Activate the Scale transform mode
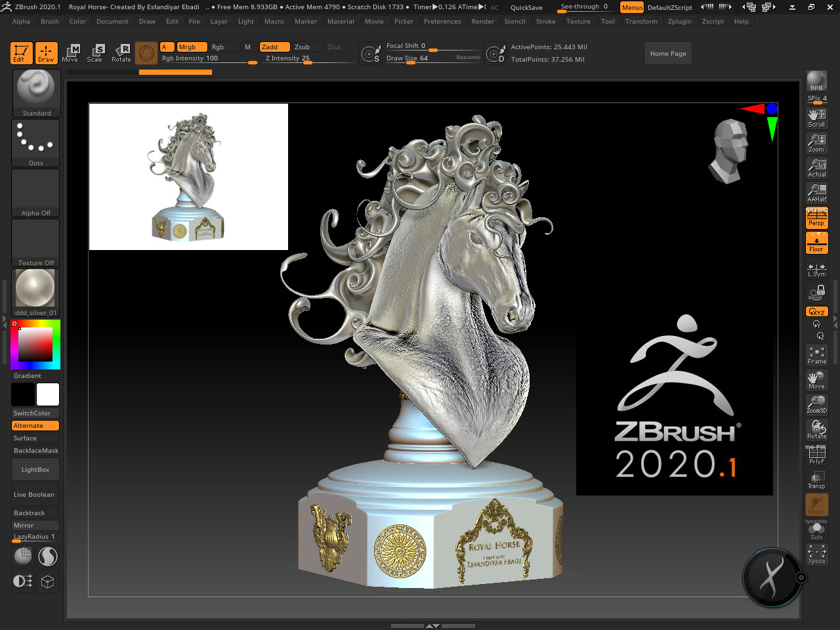The width and height of the screenshot is (840, 630). click(95, 53)
